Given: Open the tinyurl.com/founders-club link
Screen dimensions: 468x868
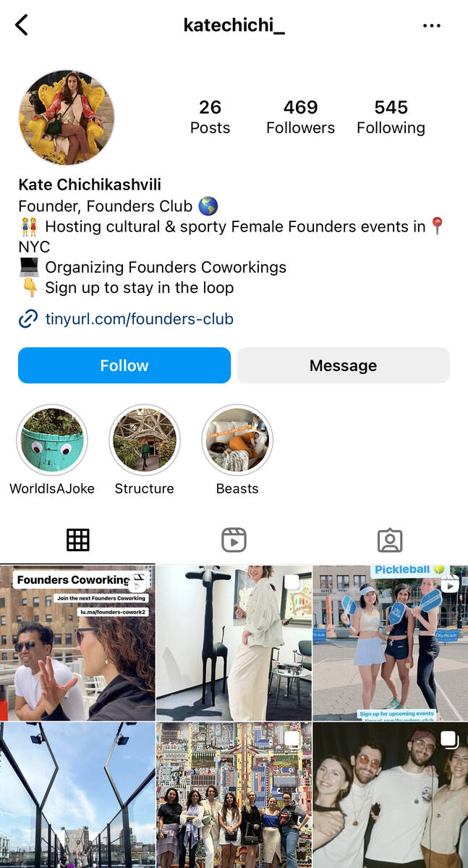Looking at the screenshot, I should [x=139, y=319].
